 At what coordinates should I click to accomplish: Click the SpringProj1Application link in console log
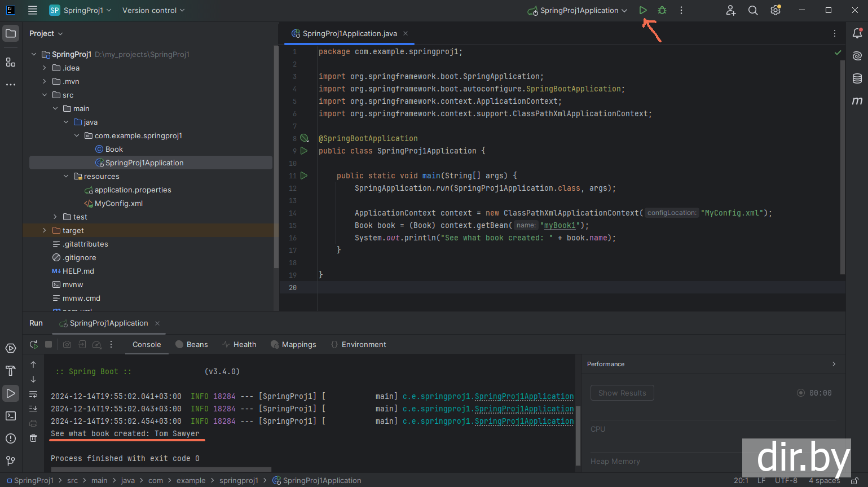point(524,396)
